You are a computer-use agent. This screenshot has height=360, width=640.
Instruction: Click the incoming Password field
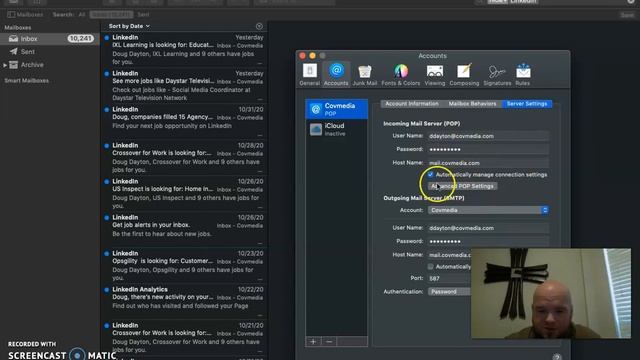tap(488, 149)
